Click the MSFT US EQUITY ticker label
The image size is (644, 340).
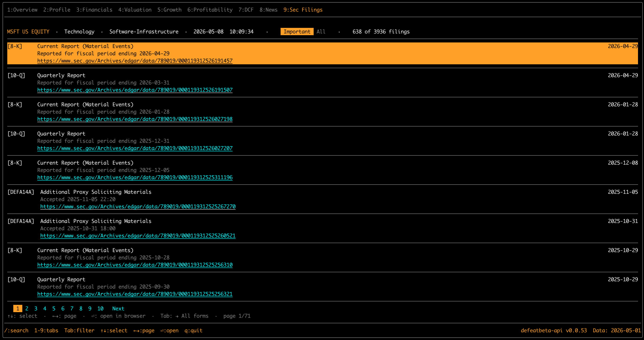click(x=28, y=32)
